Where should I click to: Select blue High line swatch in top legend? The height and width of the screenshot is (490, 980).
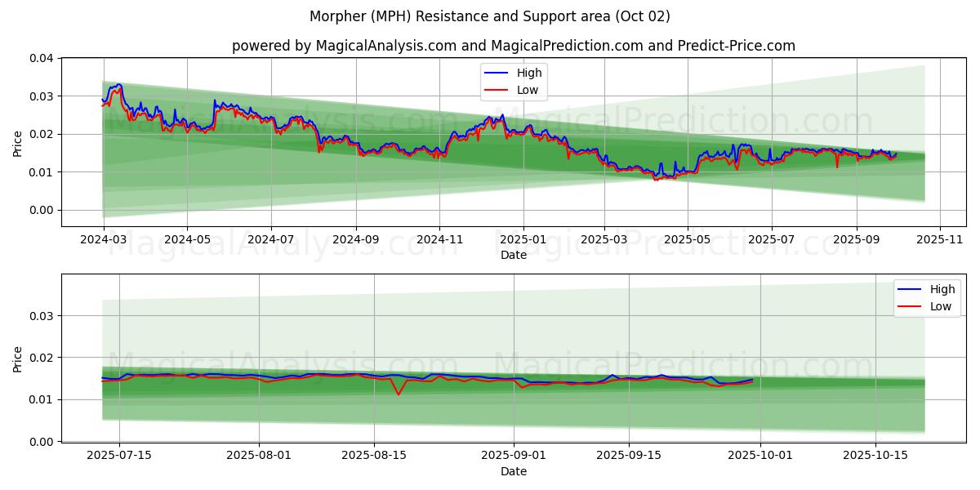tap(497, 73)
